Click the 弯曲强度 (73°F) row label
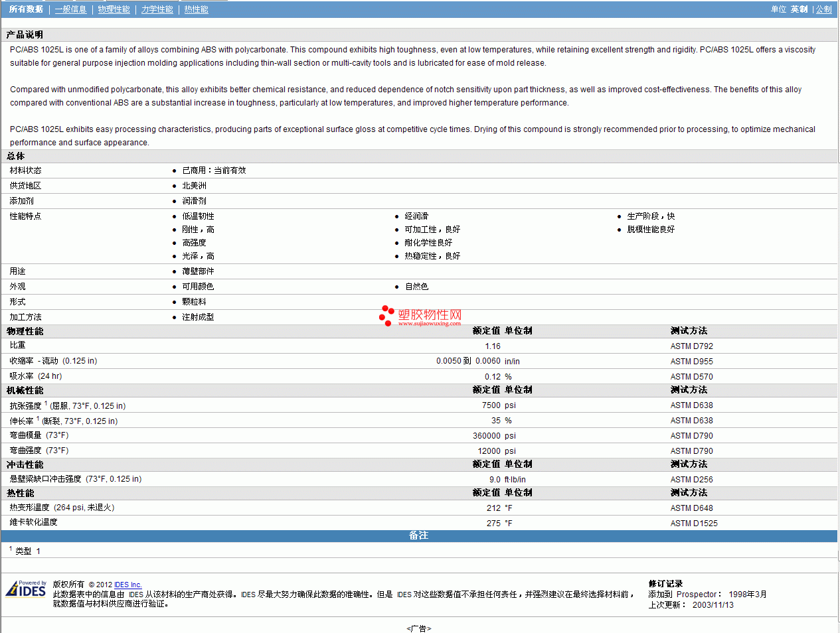 click(x=39, y=451)
